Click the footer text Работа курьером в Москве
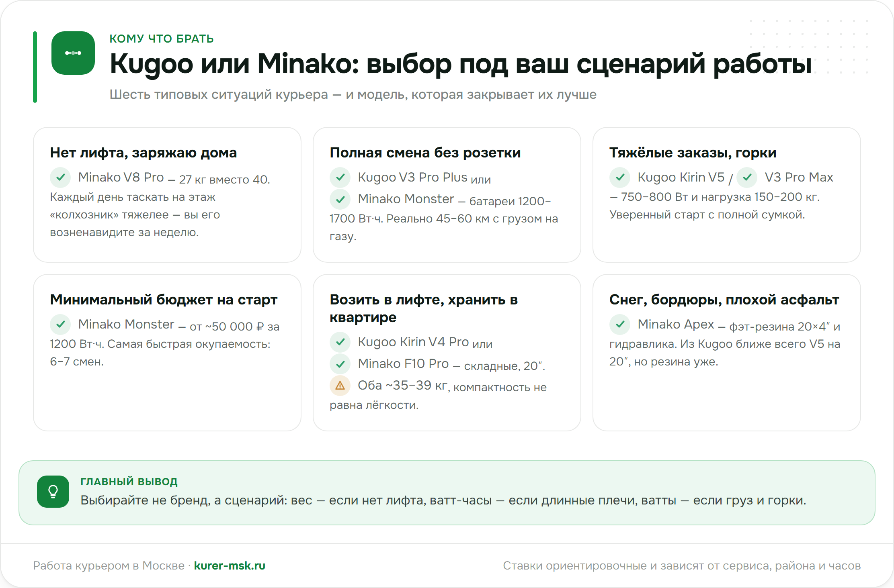This screenshot has width=894, height=588. [109, 566]
